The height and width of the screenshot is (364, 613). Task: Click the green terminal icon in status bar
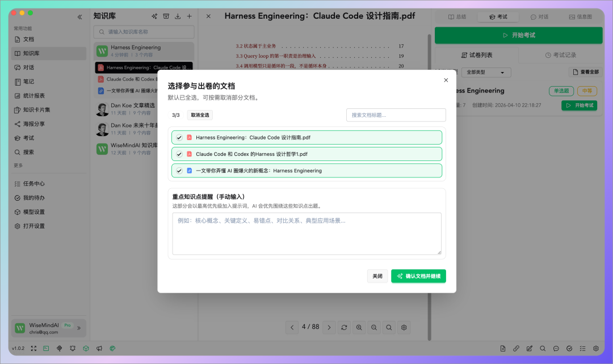(x=46, y=348)
